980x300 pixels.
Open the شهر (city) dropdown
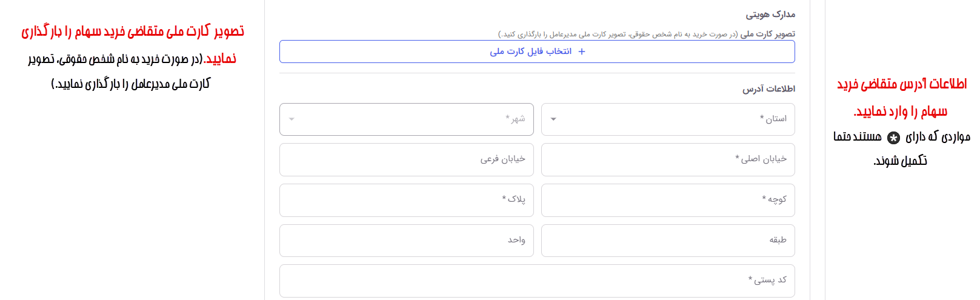[x=407, y=119]
